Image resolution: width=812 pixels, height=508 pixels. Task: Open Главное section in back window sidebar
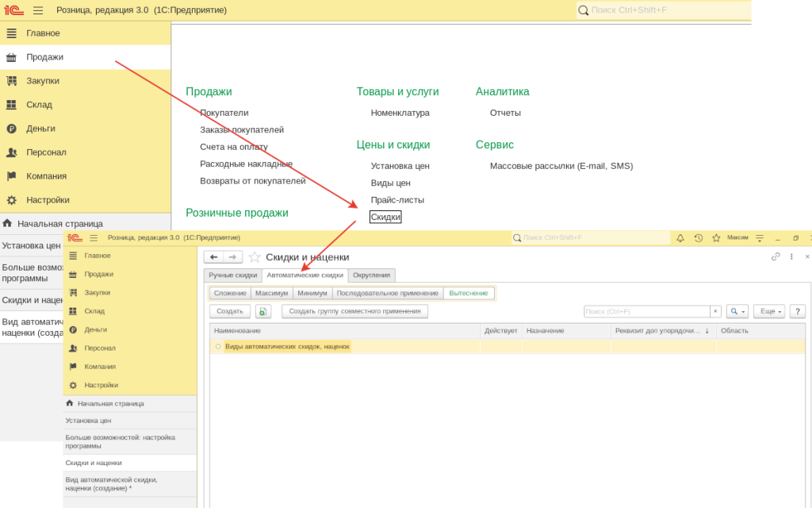coord(86,33)
